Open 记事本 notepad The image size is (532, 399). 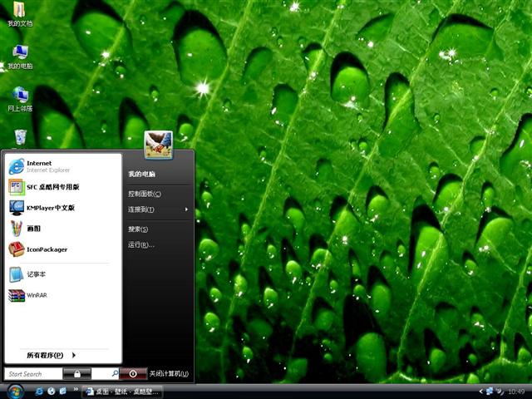click(x=63, y=274)
